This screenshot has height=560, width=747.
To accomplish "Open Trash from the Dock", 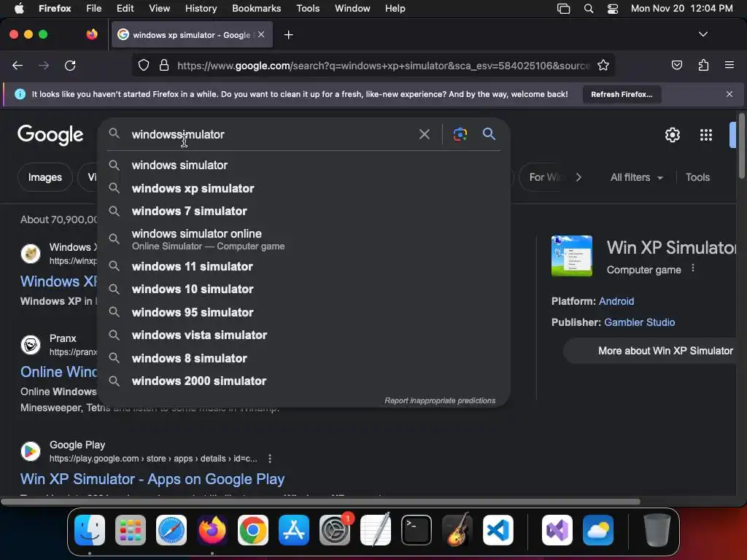I will (657, 530).
